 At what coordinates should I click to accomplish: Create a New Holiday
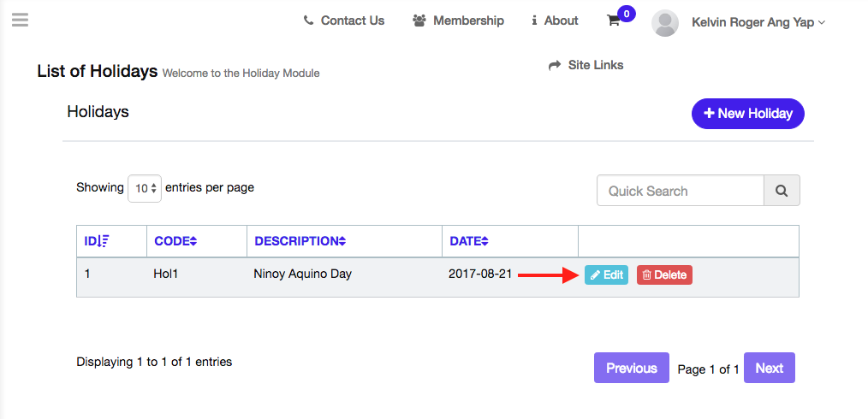(747, 113)
